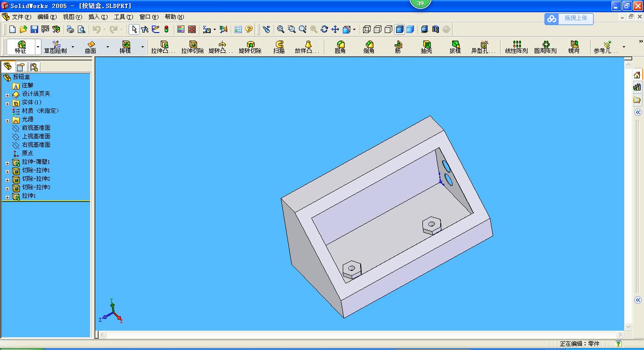Click the rebuild traffic light icon
This screenshot has width=644, height=350.
point(166,29)
